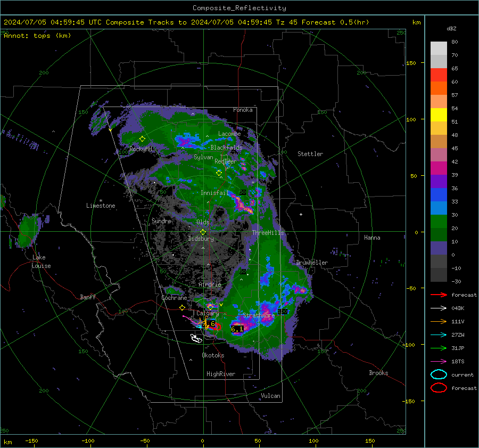Screen dimensions: 479x448
Task: Click the Didsbury city label
Action: point(201,239)
